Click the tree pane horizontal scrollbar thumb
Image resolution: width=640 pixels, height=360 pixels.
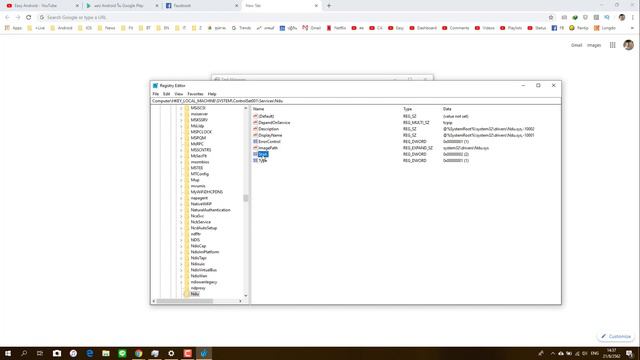coord(184,301)
